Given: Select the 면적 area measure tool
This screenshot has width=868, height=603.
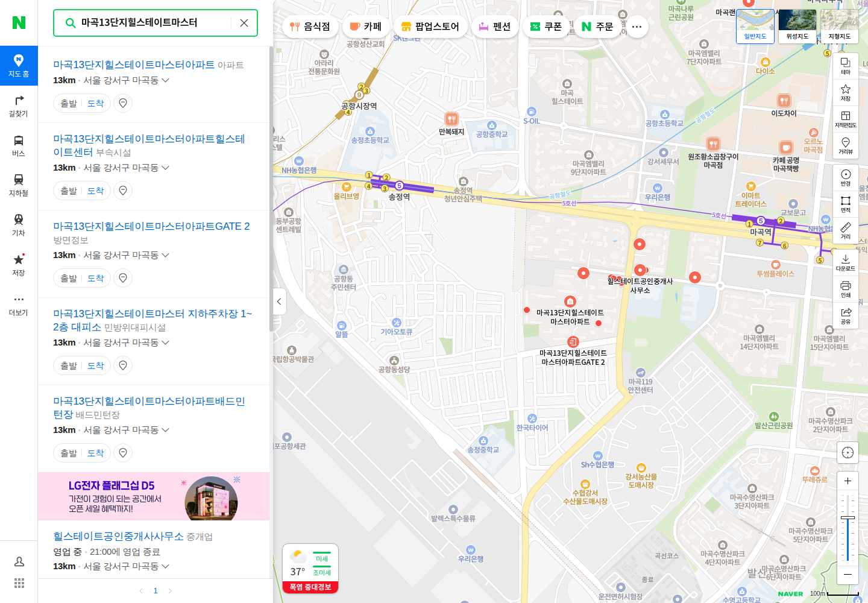Looking at the screenshot, I should pos(846,204).
